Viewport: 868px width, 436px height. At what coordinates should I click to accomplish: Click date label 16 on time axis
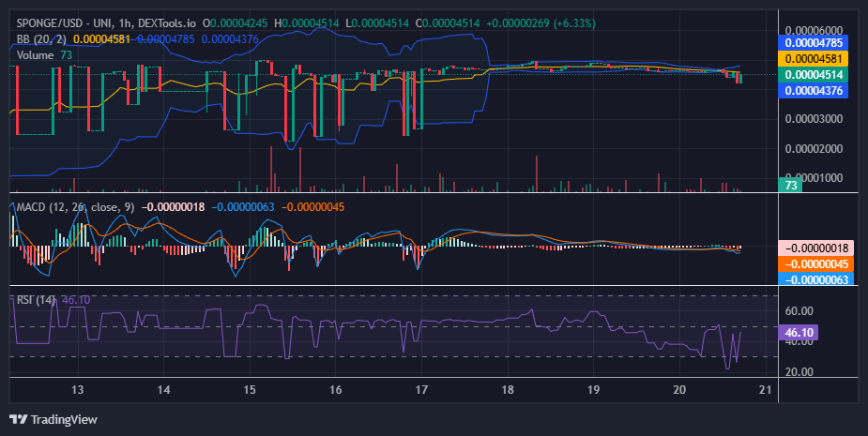coord(335,389)
